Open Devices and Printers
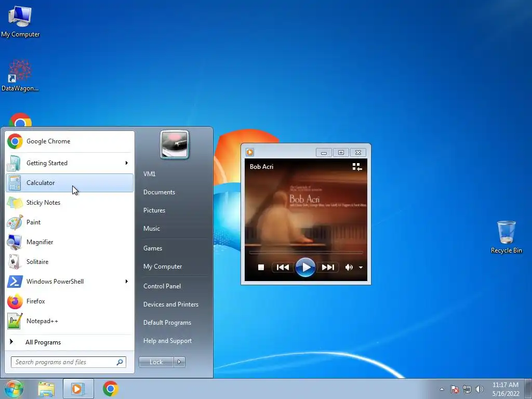The height and width of the screenshot is (399, 532). pos(170,304)
